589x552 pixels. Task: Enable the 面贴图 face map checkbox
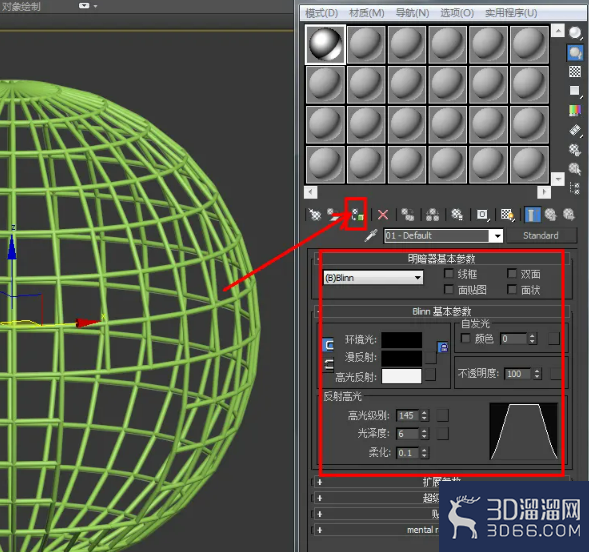449,289
